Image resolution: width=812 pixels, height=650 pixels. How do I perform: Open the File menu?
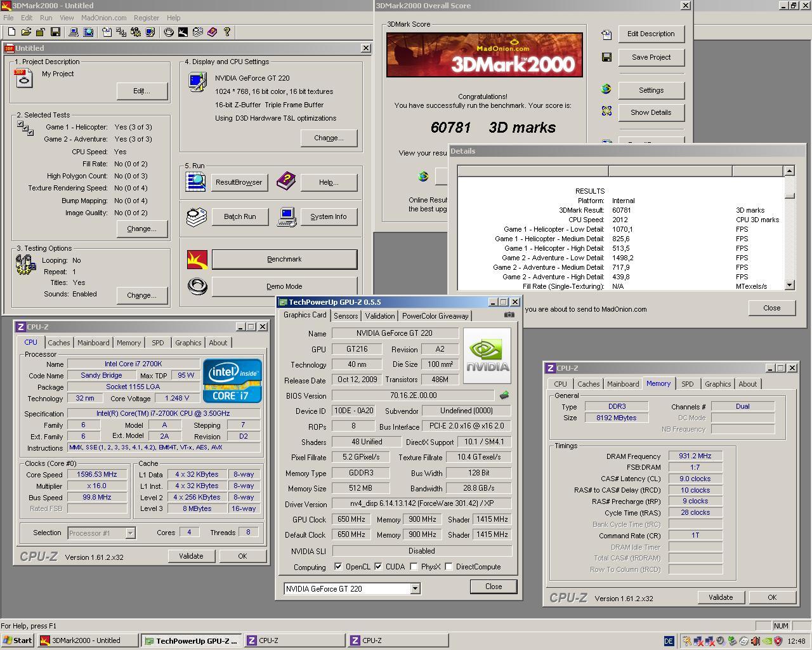pos(8,18)
